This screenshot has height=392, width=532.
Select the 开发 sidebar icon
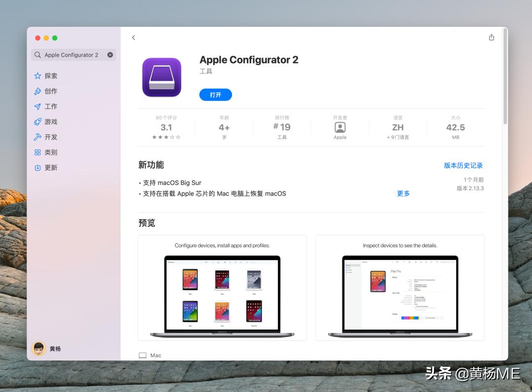pos(38,137)
